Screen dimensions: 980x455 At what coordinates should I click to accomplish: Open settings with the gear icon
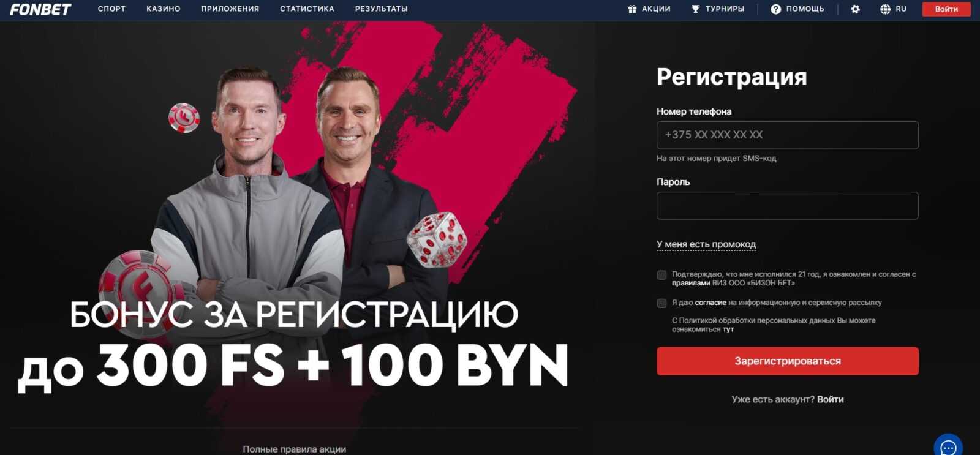pyautogui.click(x=856, y=9)
